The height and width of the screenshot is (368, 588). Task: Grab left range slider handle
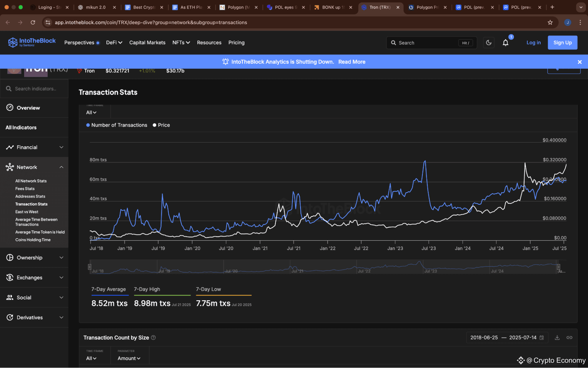click(x=89, y=267)
